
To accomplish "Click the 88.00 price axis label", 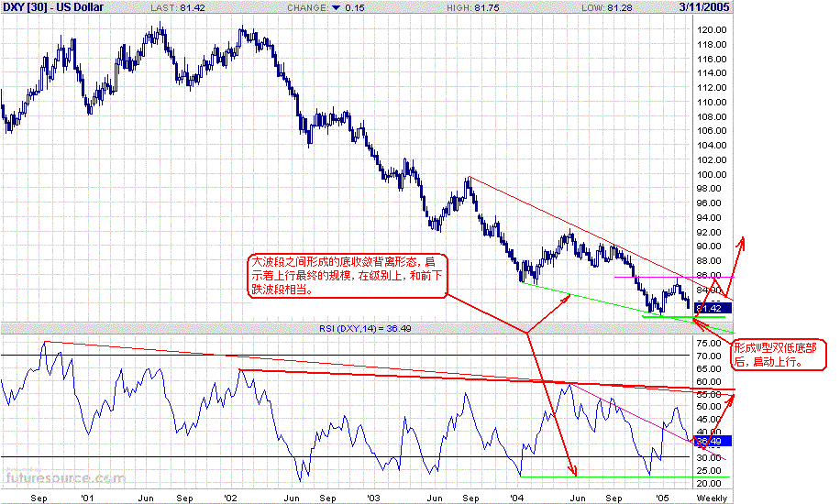I will (x=710, y=261).
